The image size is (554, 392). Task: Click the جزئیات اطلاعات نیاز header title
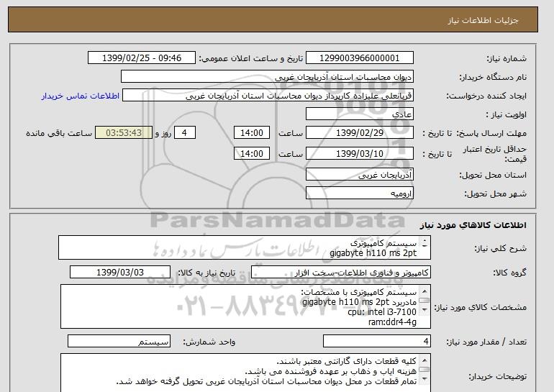pyautogui.click(x=483, y=20)
